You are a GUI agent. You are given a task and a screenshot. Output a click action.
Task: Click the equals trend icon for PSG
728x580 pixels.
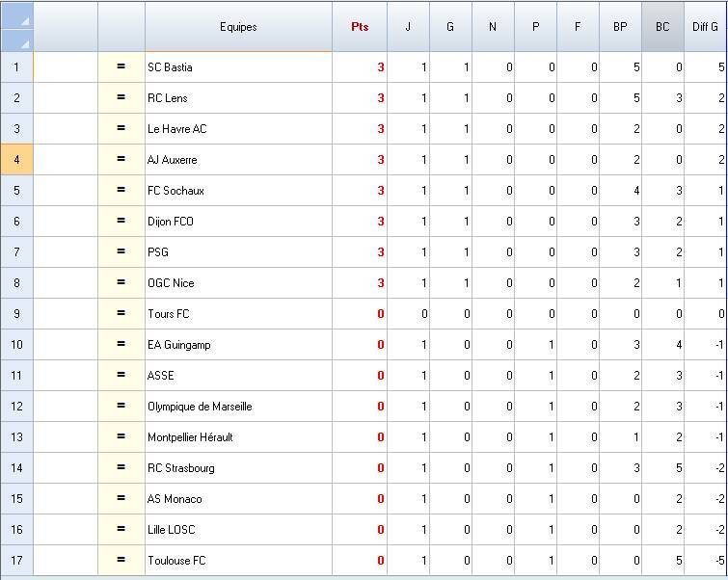pos(121,252)
